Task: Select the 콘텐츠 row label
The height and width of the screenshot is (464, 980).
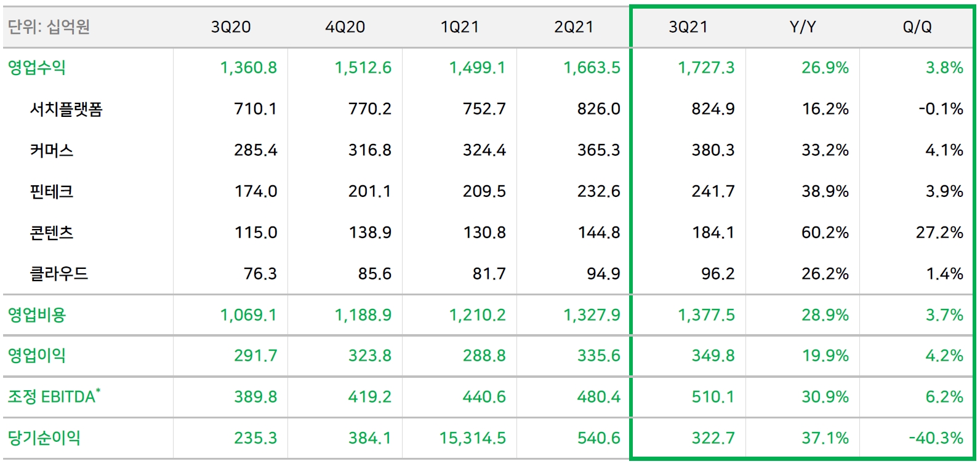Action: point(52,233)
